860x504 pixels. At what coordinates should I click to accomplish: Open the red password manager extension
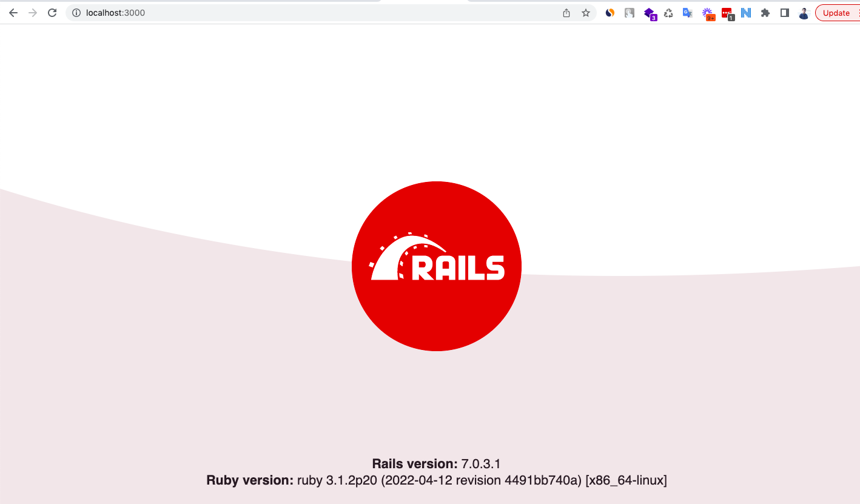pyautogui.click(x=727, y=13)
